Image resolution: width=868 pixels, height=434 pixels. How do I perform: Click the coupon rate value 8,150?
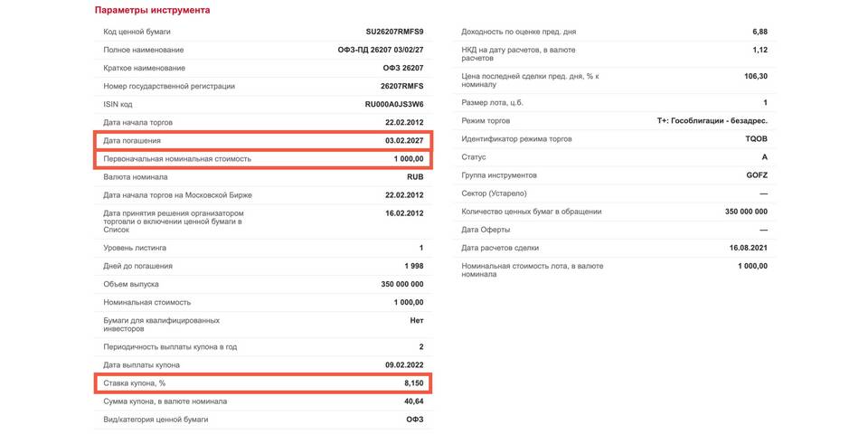pos(413,383)
